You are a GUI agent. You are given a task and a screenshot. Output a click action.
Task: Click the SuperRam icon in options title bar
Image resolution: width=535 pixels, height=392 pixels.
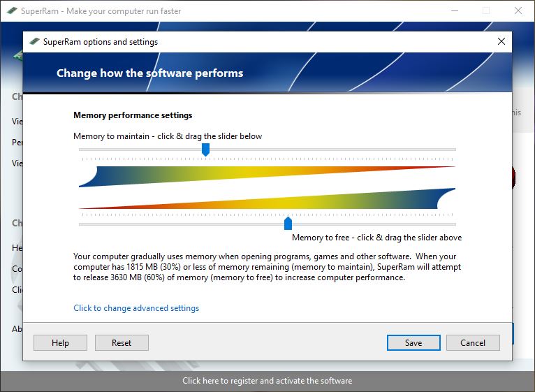click(x=34, y=42)
